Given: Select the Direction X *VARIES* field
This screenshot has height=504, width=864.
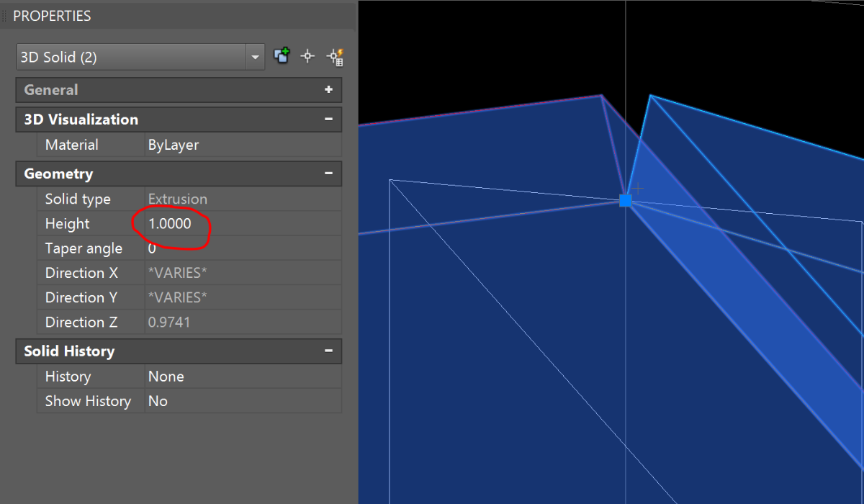Looking at the screenshot, I should coord(242,273).
